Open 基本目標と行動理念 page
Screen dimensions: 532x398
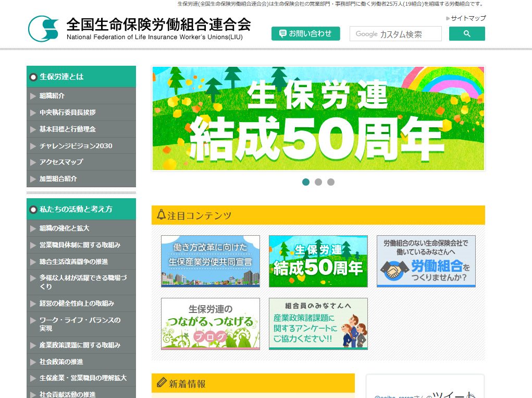point(81,129)
